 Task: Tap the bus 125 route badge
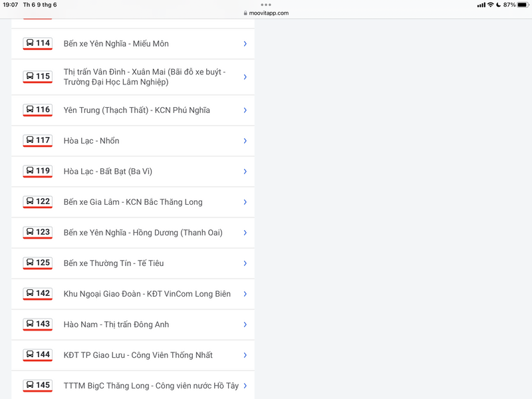(38, 263)
